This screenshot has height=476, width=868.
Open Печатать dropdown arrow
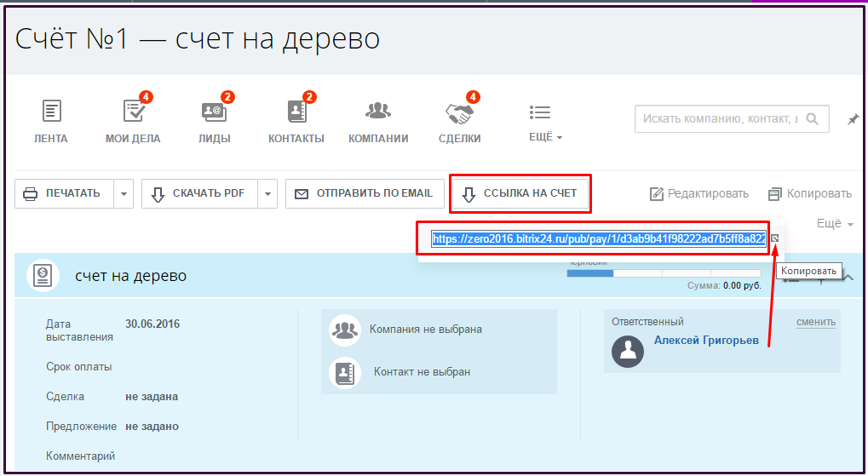click(124, 194)
